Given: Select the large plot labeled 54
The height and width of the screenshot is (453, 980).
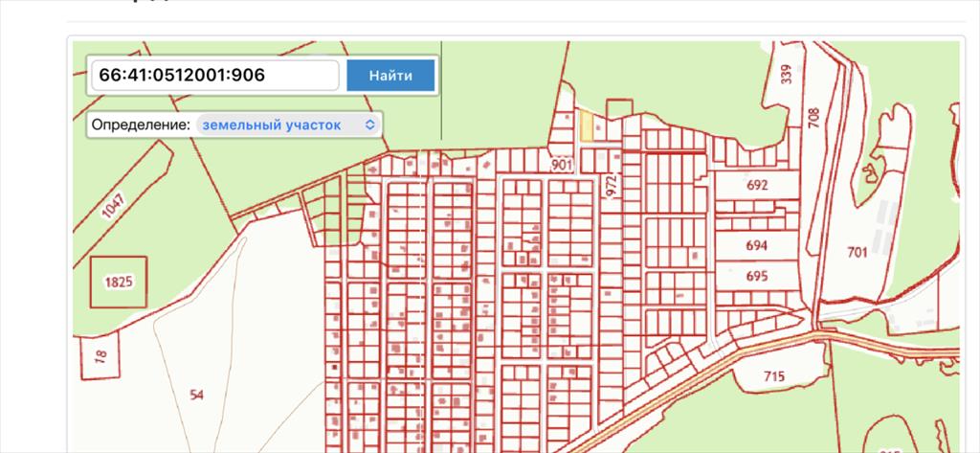Looking at the screenshot, I should [x=197, y=395].
